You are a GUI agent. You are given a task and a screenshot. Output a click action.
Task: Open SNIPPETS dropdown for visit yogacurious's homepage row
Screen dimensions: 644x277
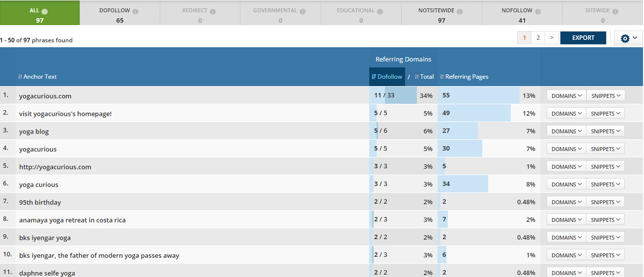point(605,113)
